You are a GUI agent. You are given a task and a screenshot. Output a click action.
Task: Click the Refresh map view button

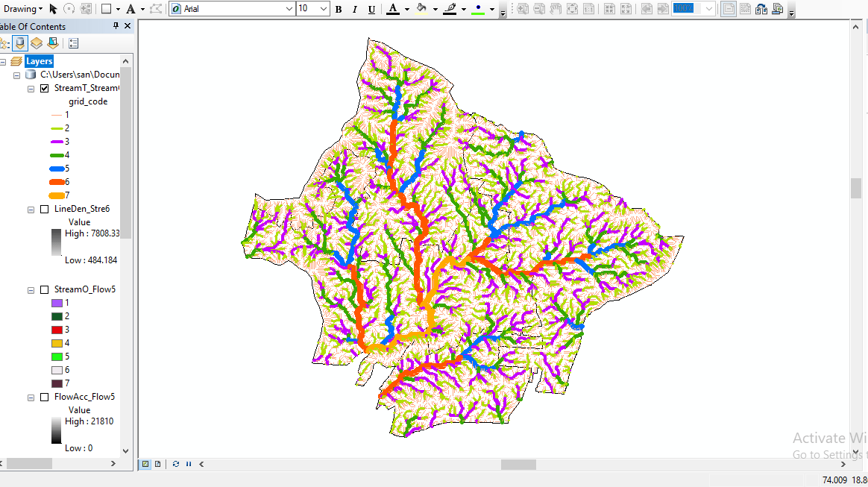pyautogui.click(x=176, y=464)
